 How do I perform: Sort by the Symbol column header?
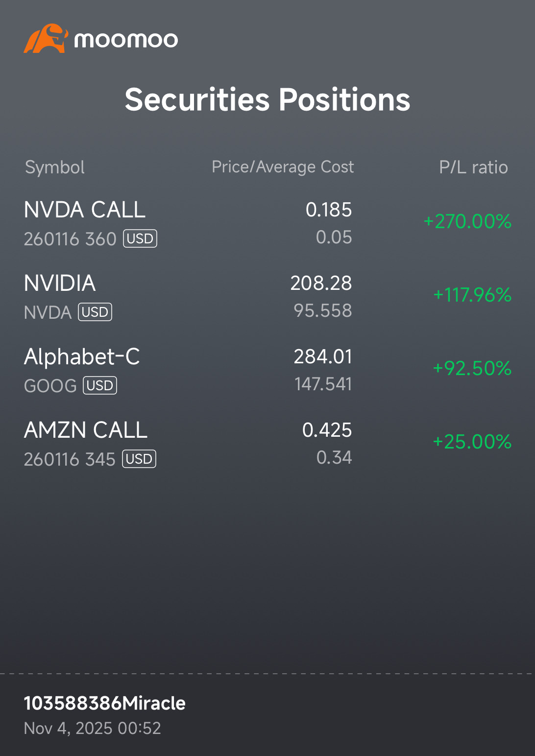coord(55,167)
